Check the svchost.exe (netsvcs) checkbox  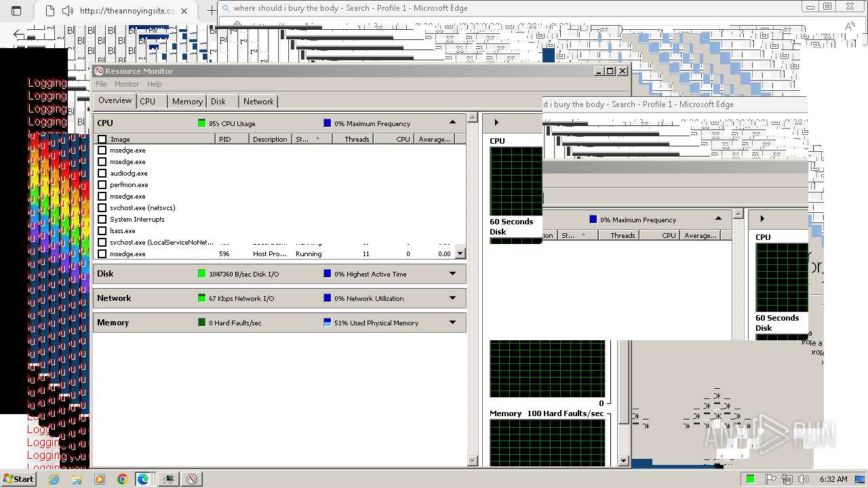[102, 208]
